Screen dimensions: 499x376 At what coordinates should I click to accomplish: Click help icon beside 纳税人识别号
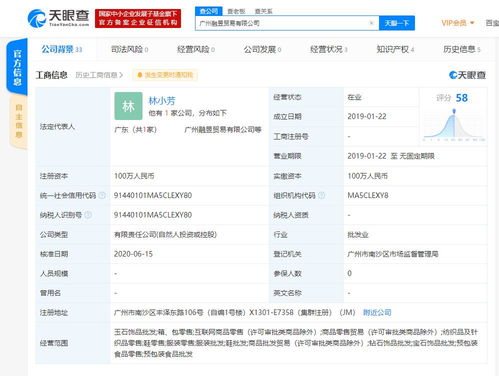[x=88, y=215]
